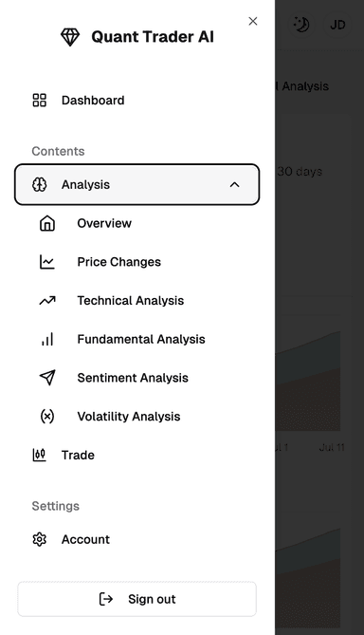Click the Price Changes line chart icon
The image size is (364, 635).
[47, 262]
